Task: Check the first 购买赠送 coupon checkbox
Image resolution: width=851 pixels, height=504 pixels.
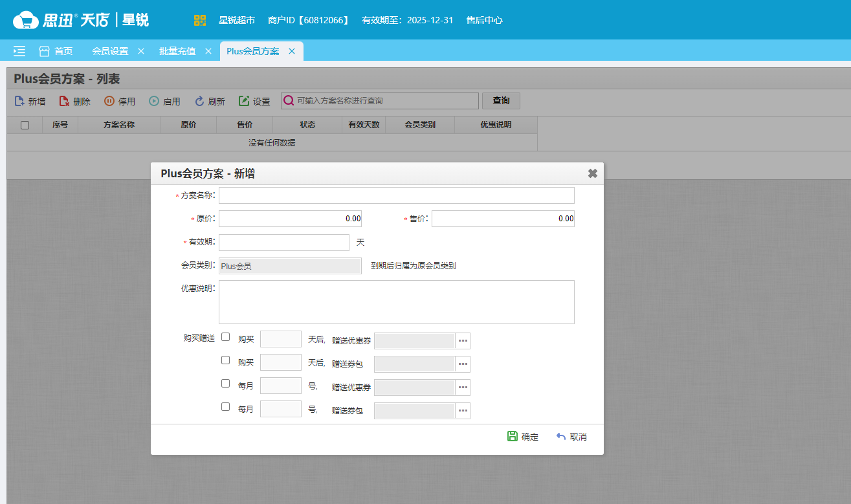Action: [x=225, y=336]
